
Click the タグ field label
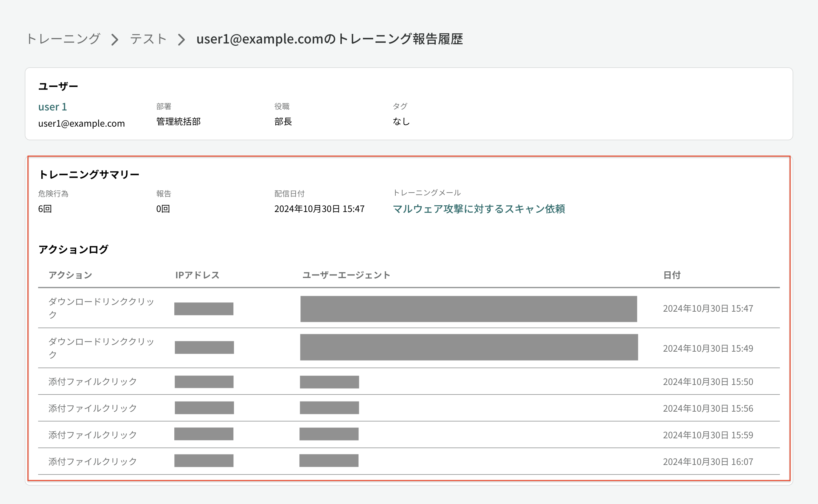point(400,106)
